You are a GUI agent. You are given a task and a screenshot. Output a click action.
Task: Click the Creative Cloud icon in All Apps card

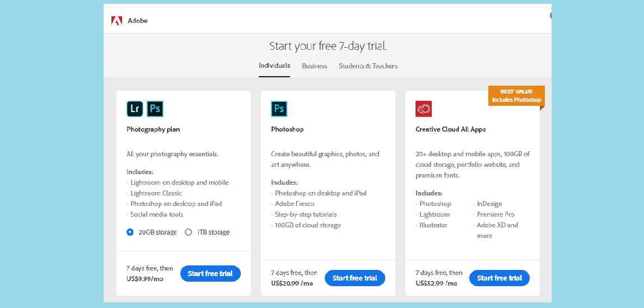point(423,109)
